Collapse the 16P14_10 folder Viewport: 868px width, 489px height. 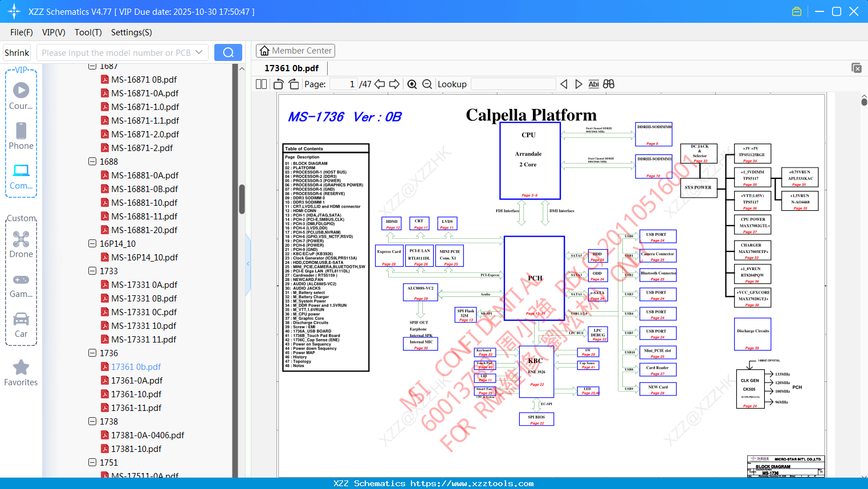pos(92,243)
